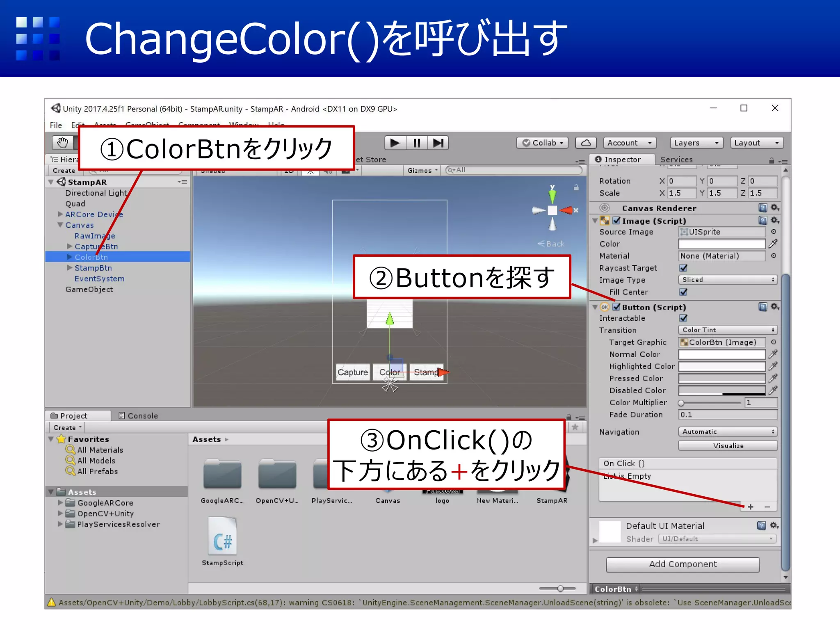Image resolution: width=840 pixels, height=630 pixels.
Task: Open Canvas Renderer gear settings
Action: (774, 208)
